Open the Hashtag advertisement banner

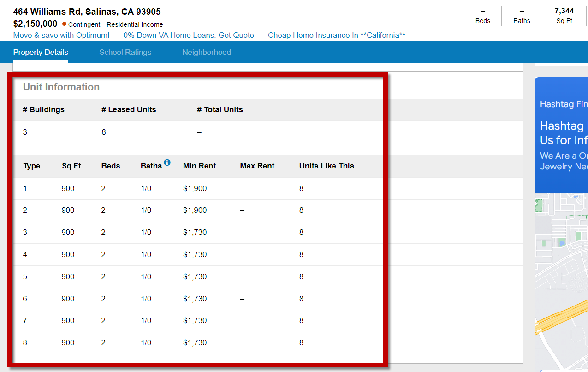tap(561, 135)
